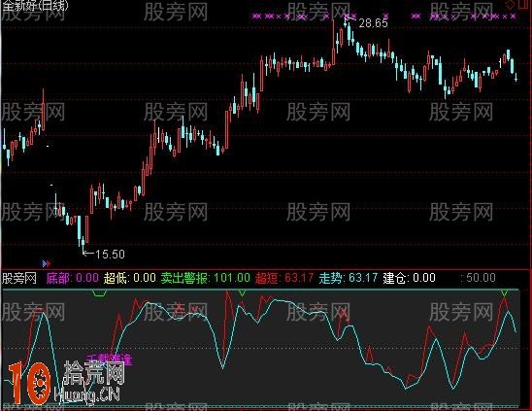Click the 50.00 reference value label

pyautogui.click(x=481, y=278)
